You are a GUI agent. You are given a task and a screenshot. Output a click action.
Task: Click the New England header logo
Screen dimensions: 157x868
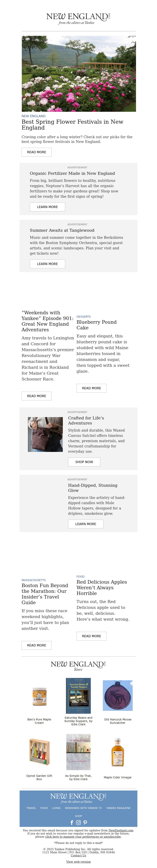[78, 19]
